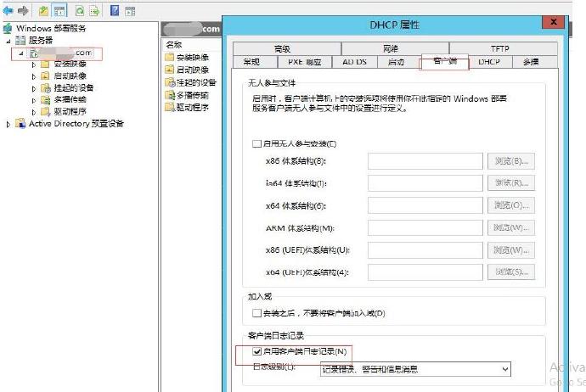Click the x64 (UEFI)体系结构 file path field
This screenshot has width=586, height=392.
(425, 272)
